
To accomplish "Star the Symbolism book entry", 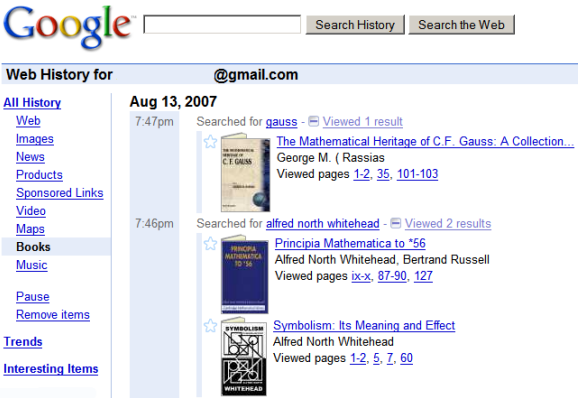I will (210, 325).
